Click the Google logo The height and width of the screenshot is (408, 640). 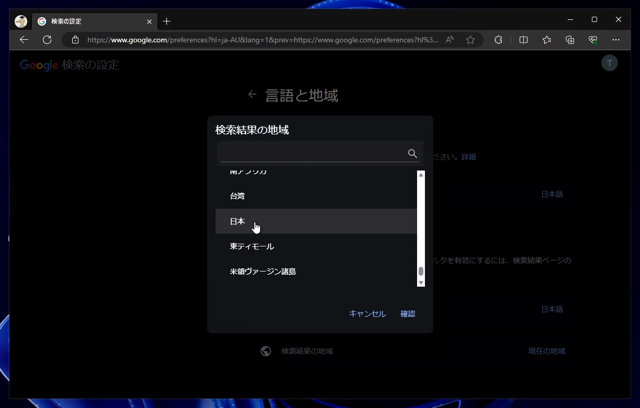pyautogui.click(x=39, y=65)
